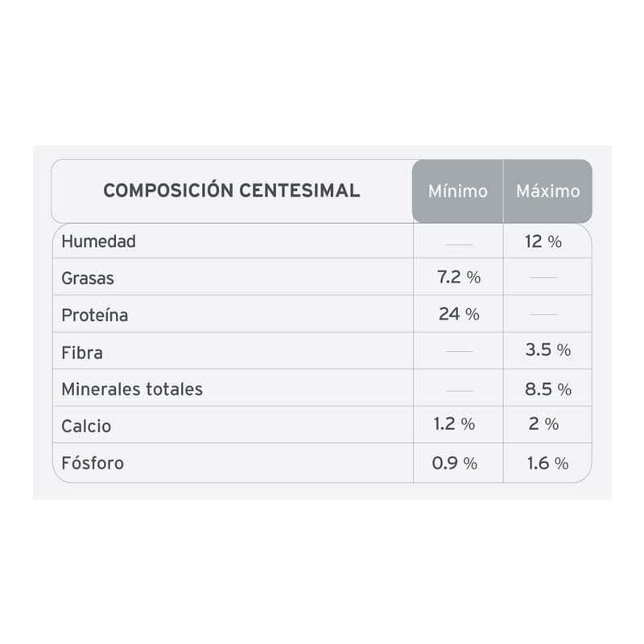The height and width of the screenshot is (644, 644).
Task: Select the Proteína row label
Action: (x=94, y=316)
